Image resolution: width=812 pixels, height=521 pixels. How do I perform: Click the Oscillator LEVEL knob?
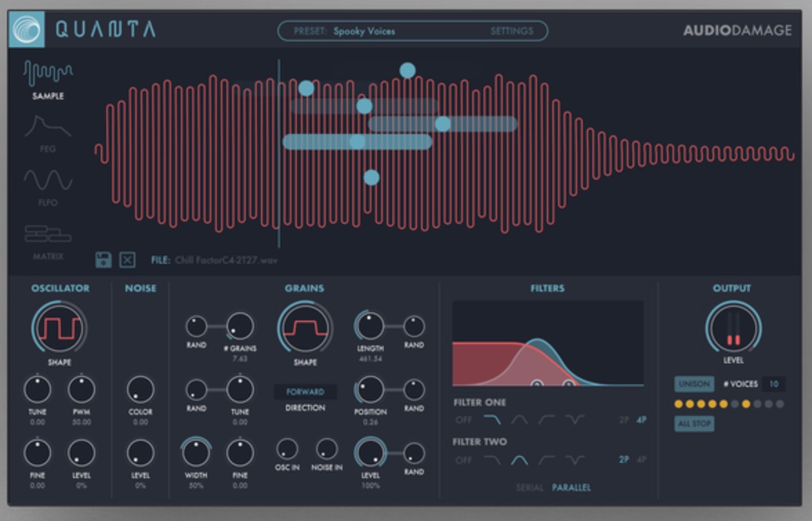(x=81, y=453)
